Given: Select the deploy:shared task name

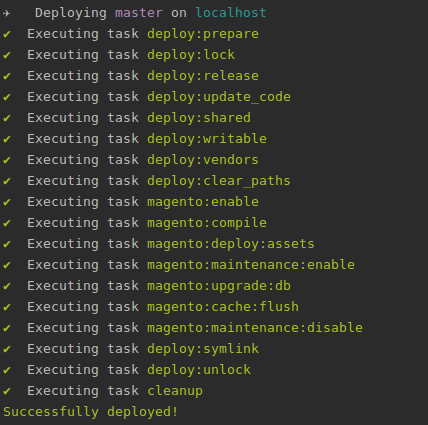Looking at the screenshot, I should click(x=199, y=118).
